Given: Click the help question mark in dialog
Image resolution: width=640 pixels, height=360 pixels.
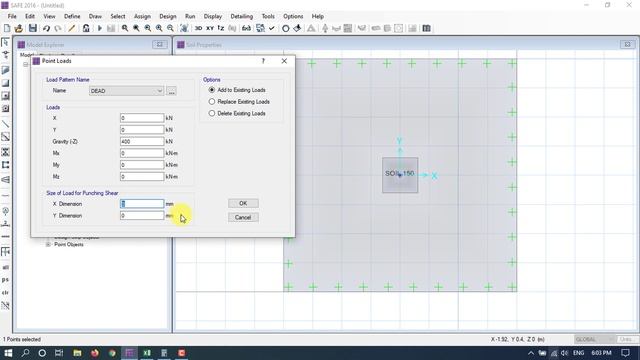Looking at the screenshot, I should tap(263, 61).
